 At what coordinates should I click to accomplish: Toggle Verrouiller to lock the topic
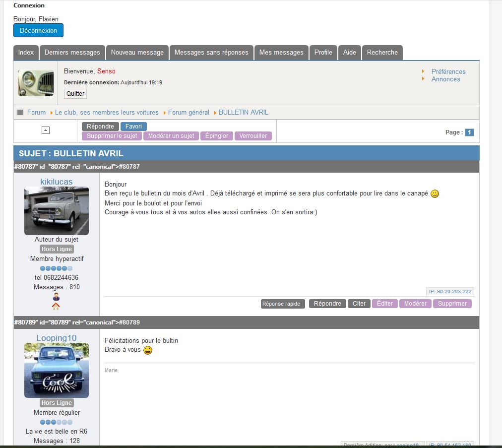[x=253, y=136]
